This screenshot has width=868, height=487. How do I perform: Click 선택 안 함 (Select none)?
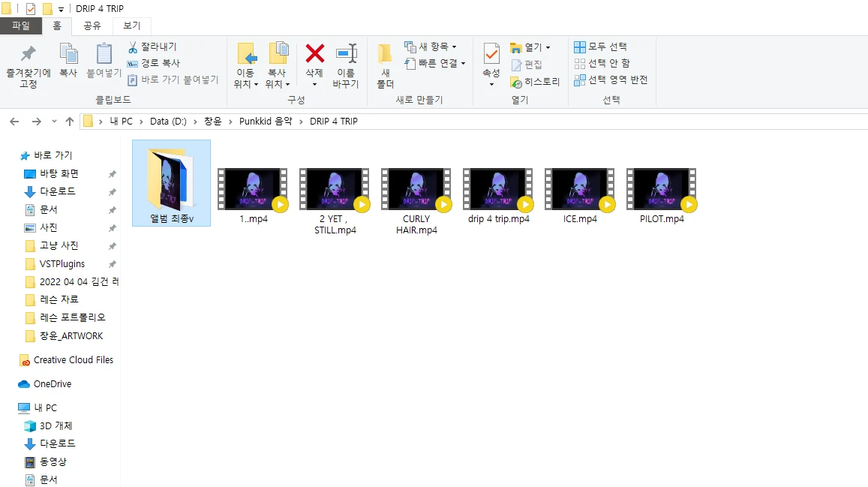(602, 63)
